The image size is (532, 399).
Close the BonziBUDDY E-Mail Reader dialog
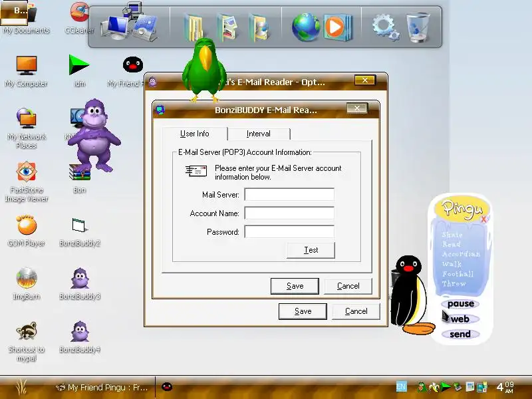coord(357,108)
